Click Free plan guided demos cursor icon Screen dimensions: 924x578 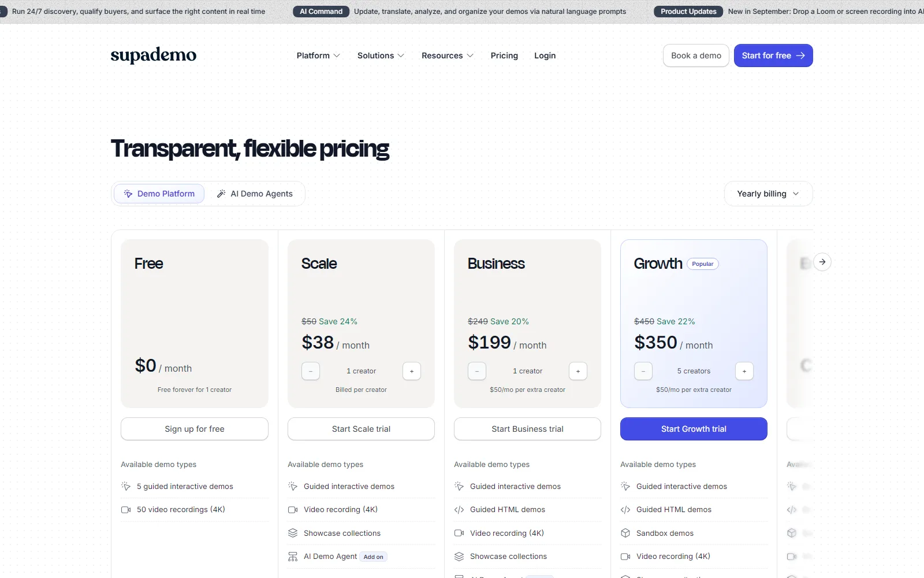(x=126, y=486)
